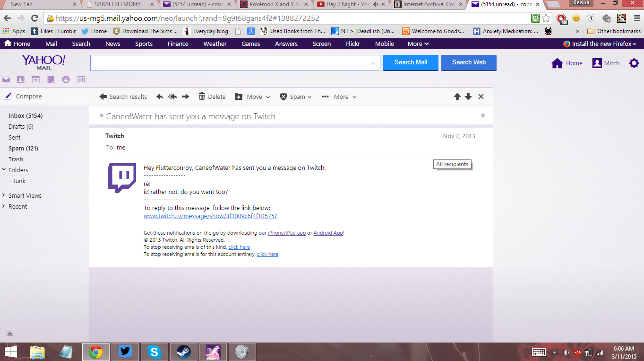This screenshot has height=361, width=644.
Task: Expand the Recent section
Action: (4, 206)
